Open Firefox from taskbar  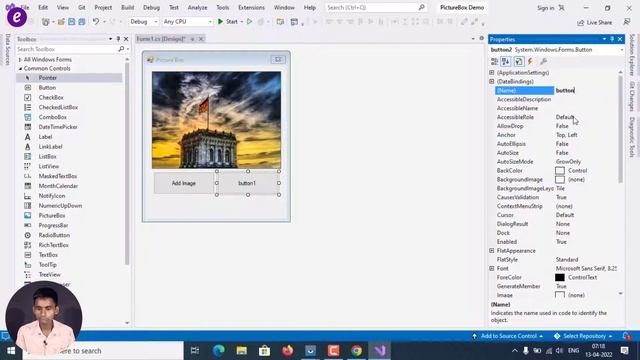[287, 351]
